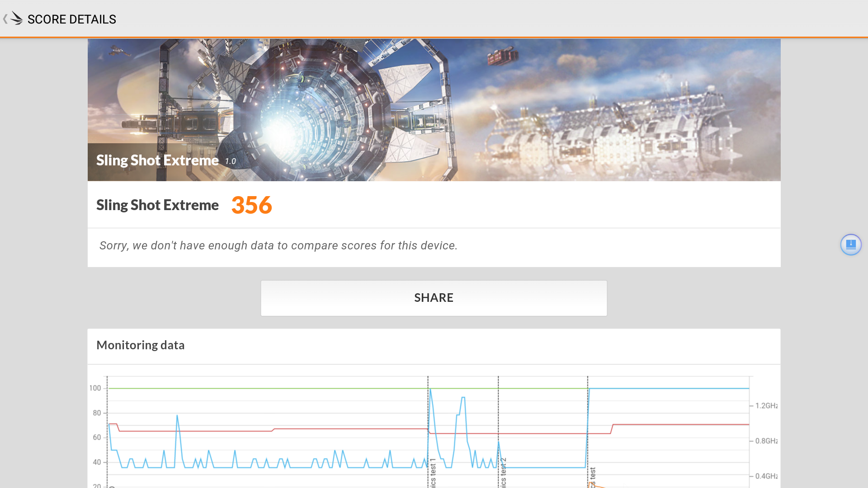The image size is (868, 488).
Task: Click the version 1.0 label on banner
Action: coord(231,161)
